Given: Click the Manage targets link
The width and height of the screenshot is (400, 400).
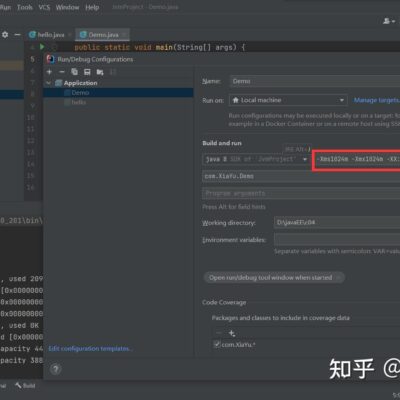Looking at the screenshot, I should click(x=377, y=100).
